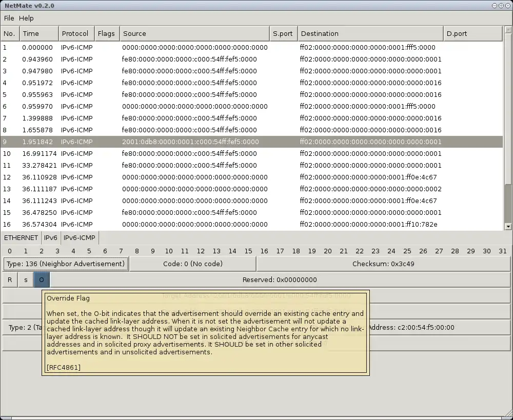This screenshot has height=420, width=513.
Task: Click source address 2001:0db8:0000:0001:c000:54ff:fef5:0000
Action: click(190, 142)
